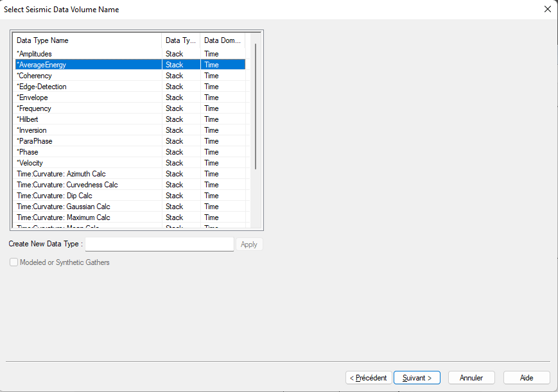
Task: Click the Create New Data Type field
Action: 159,244
